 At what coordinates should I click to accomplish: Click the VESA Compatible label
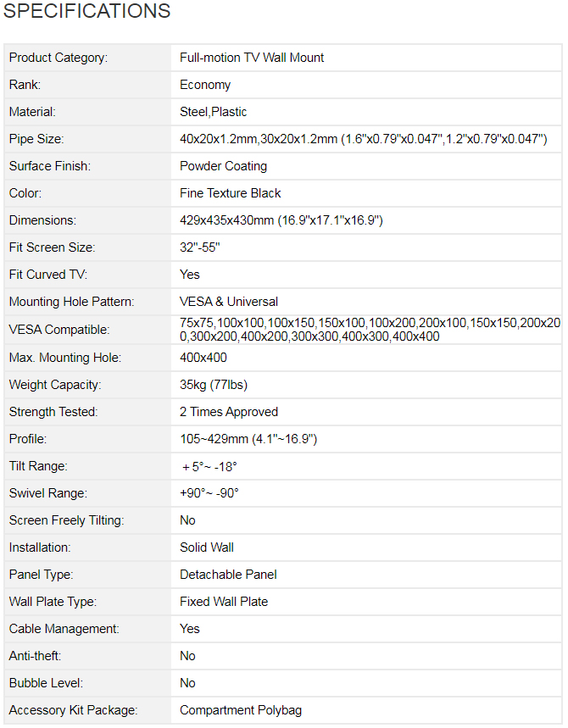[59, 330]
